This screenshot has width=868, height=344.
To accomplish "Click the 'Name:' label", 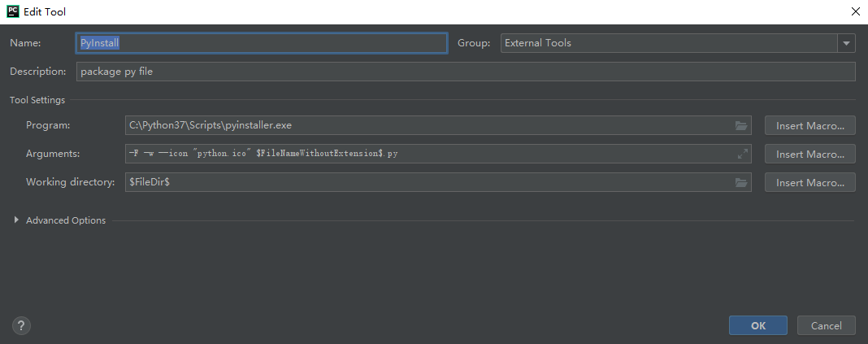I will click(25, 43).
